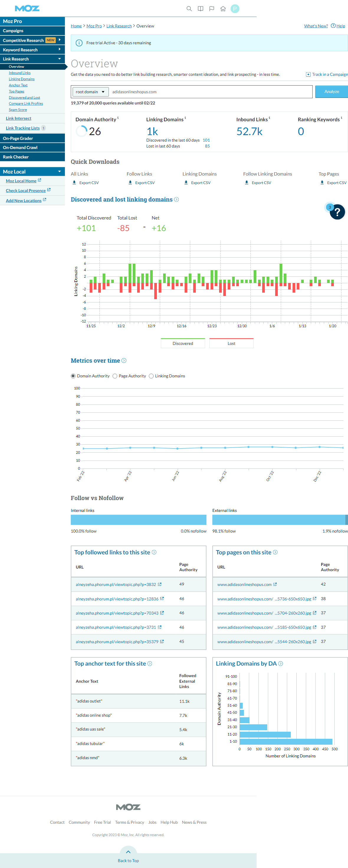Open info icon beside Top followed links

click(x=154, y=552)
